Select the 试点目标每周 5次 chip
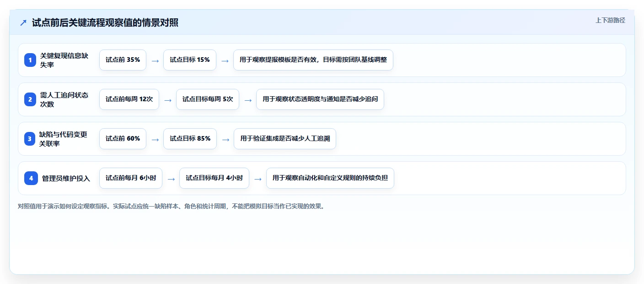 [x=208, y=99]
